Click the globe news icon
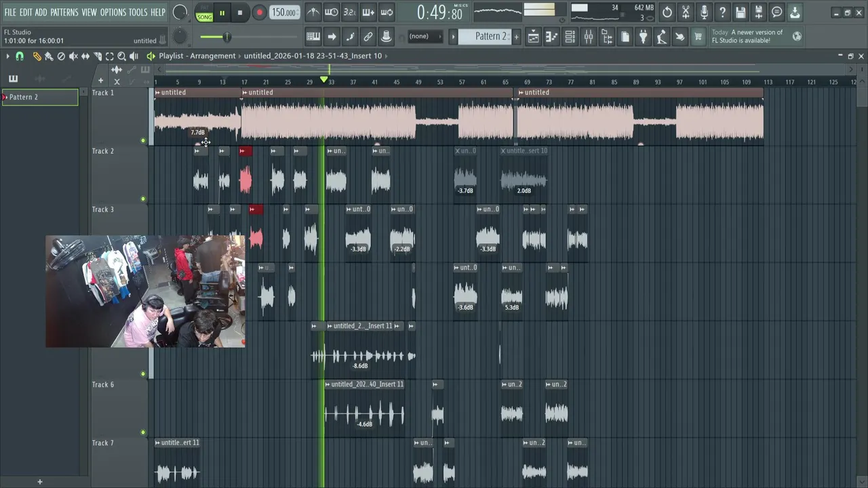 [x=797, y=37]
